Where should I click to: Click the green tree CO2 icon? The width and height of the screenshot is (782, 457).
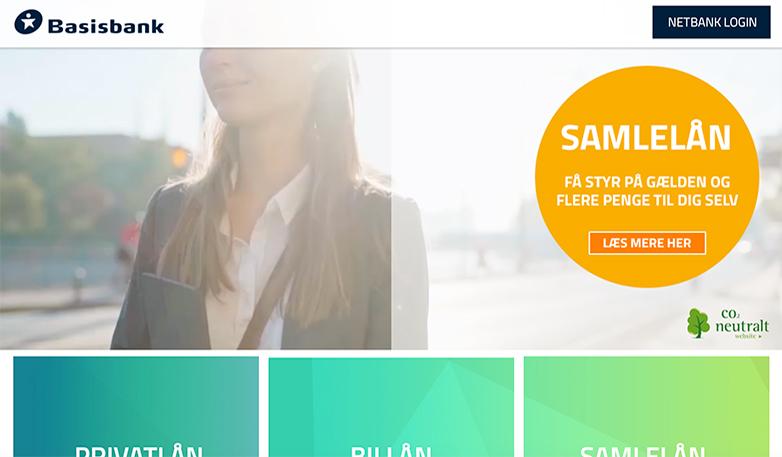[698, 323]
